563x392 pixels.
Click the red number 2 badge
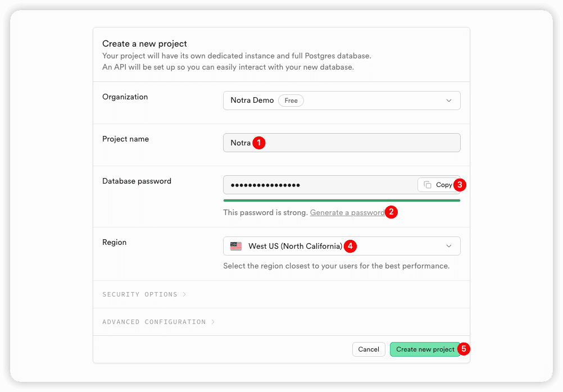pos(392,212)
